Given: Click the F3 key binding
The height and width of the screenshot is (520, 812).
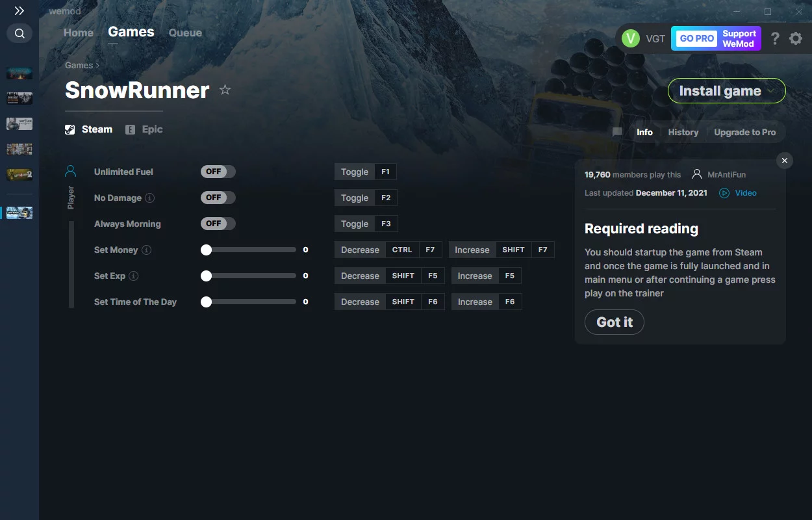Looking at the screenshot, I should [x=386, y=224].
